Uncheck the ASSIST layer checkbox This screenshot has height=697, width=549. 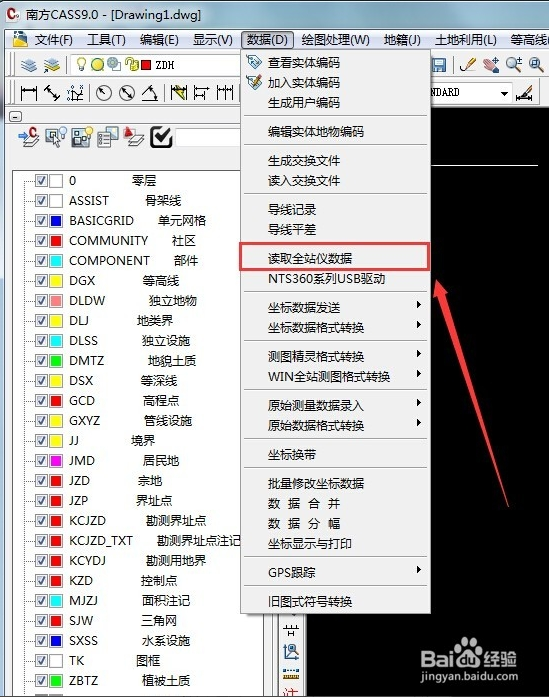(41, 200)
